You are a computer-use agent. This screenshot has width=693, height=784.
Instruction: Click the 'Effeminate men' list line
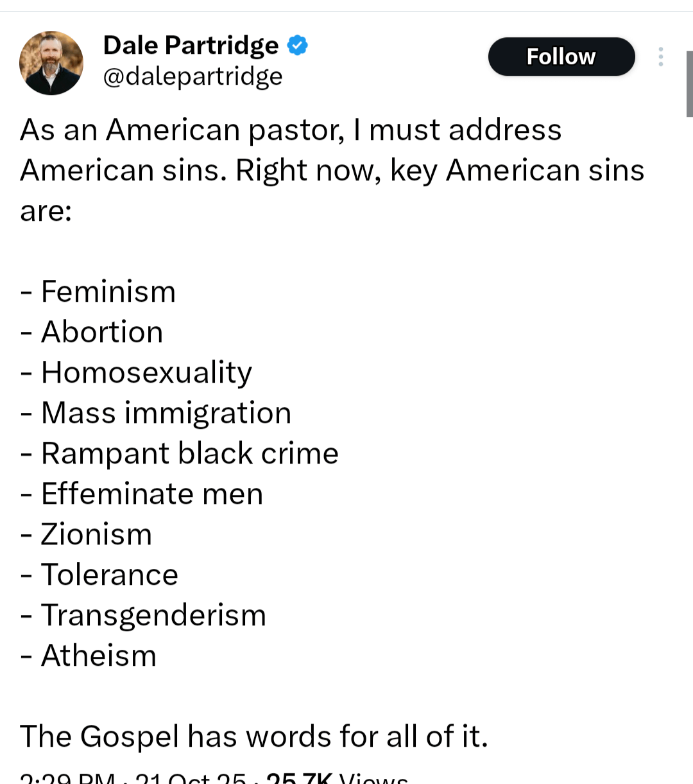coord(151,494)
